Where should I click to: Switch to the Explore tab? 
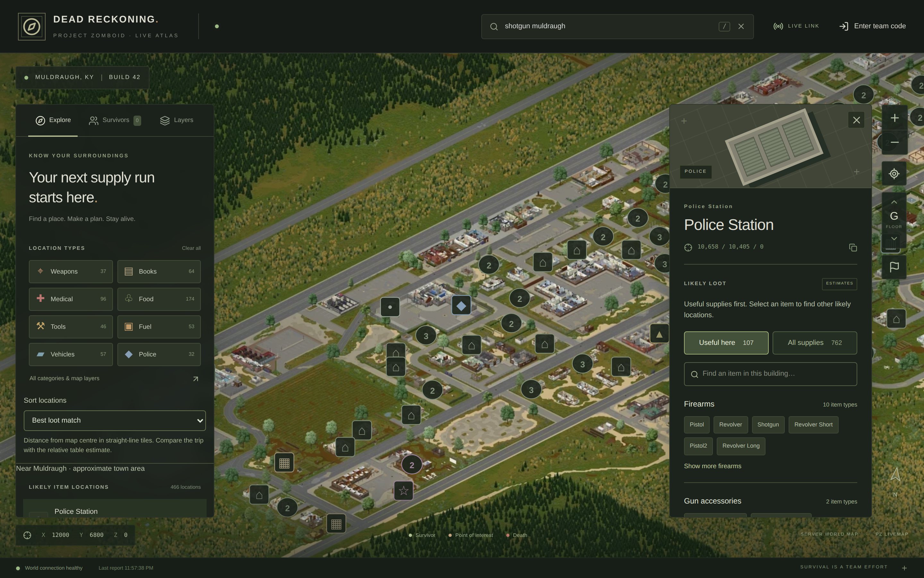coord(53,120)
